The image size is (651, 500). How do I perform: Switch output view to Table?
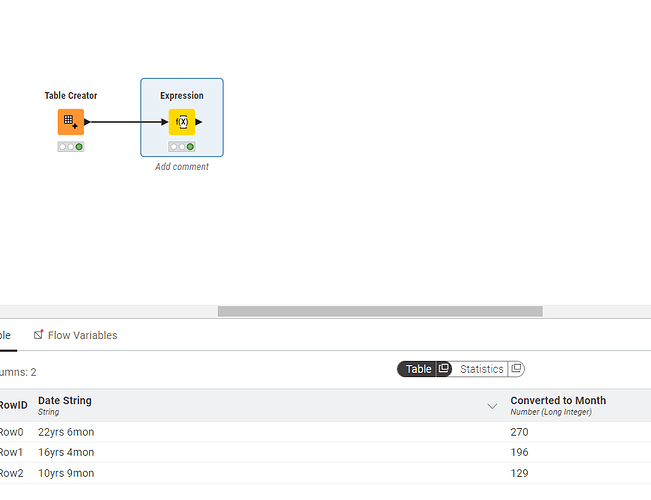click(418, 369)
